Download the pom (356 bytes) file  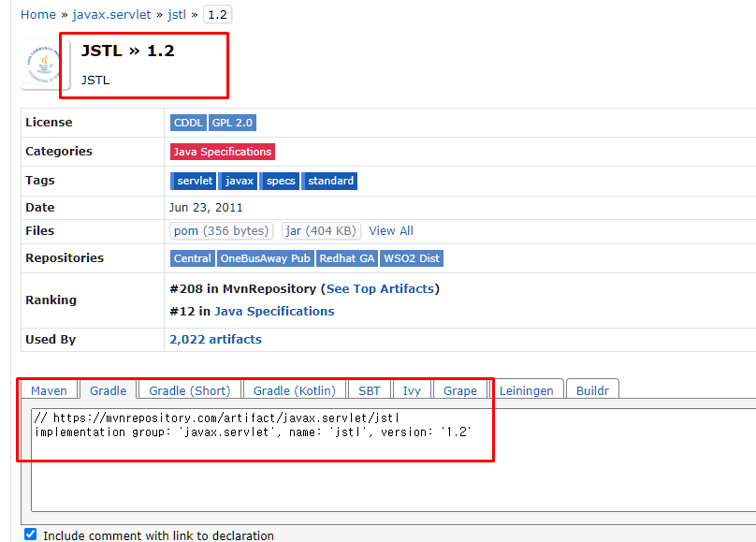222,231
